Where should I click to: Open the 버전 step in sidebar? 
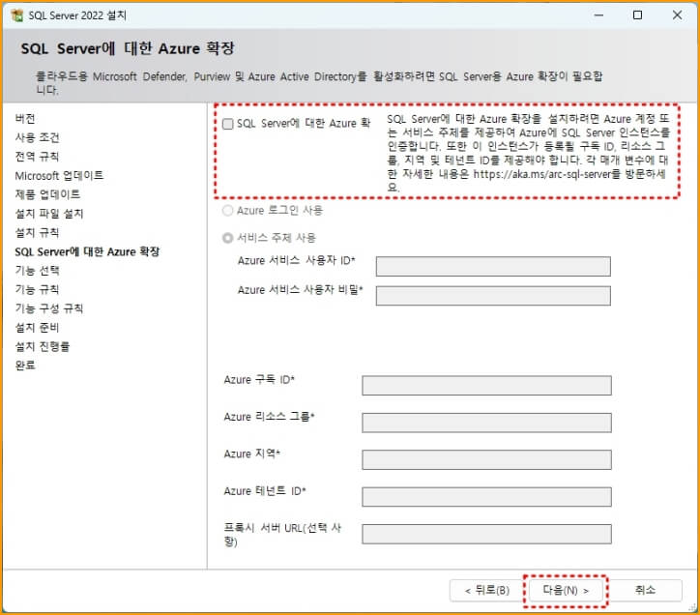[25, 119]
